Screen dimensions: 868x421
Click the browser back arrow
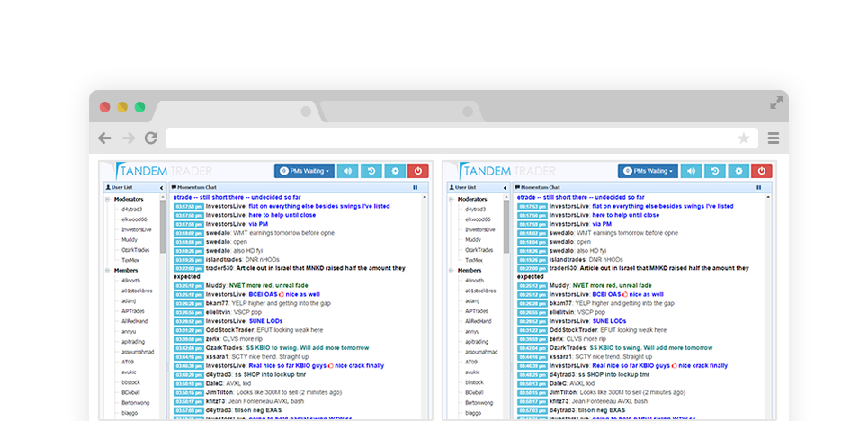104,138
